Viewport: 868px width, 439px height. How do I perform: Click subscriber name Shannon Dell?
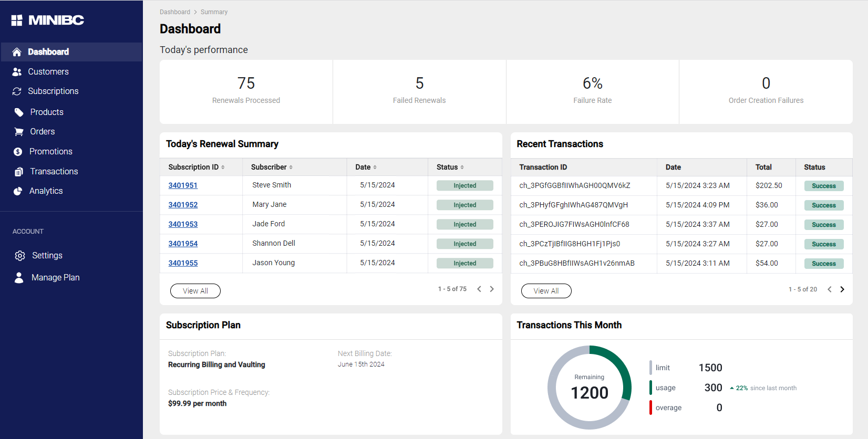pyautogui.click(x=274, y=243)
